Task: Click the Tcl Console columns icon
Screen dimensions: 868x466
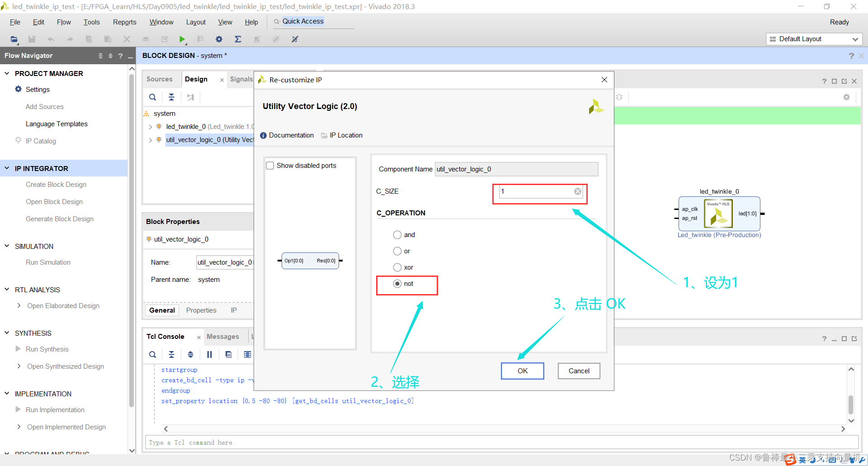Action: click(247, 355)
